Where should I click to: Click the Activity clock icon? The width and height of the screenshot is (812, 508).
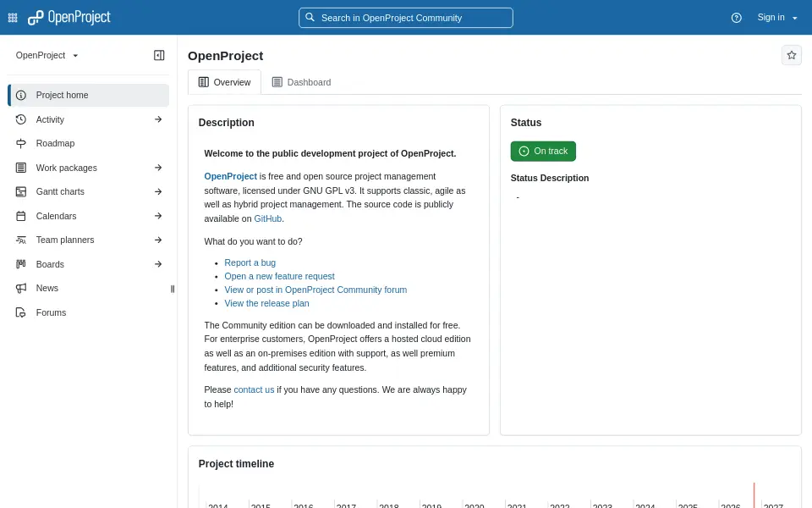coord(20,119)
